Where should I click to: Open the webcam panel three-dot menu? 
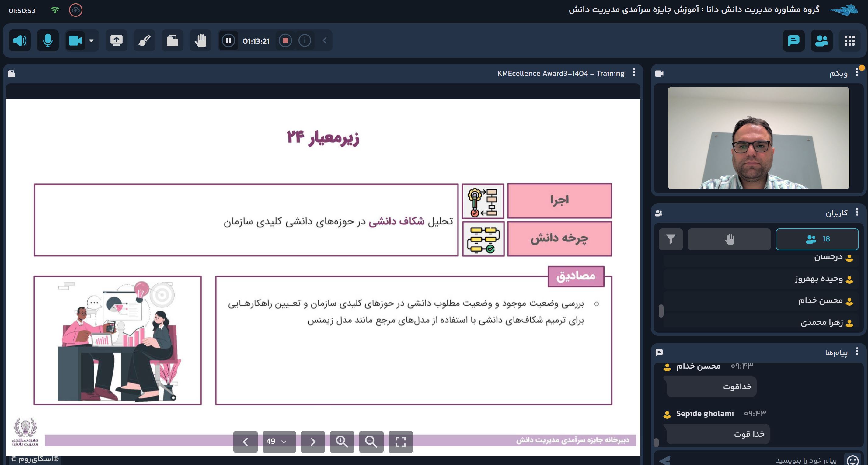click(x=857, y=73)
